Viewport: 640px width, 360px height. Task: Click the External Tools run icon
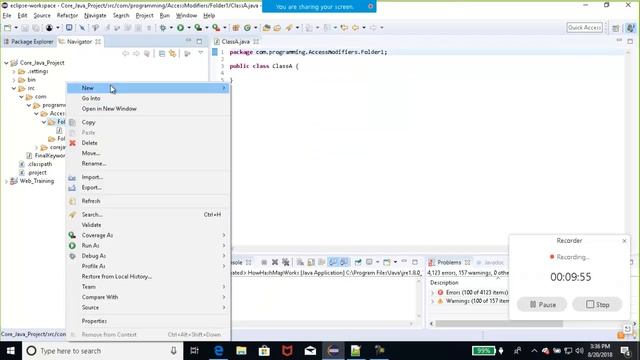coord(216,28)
